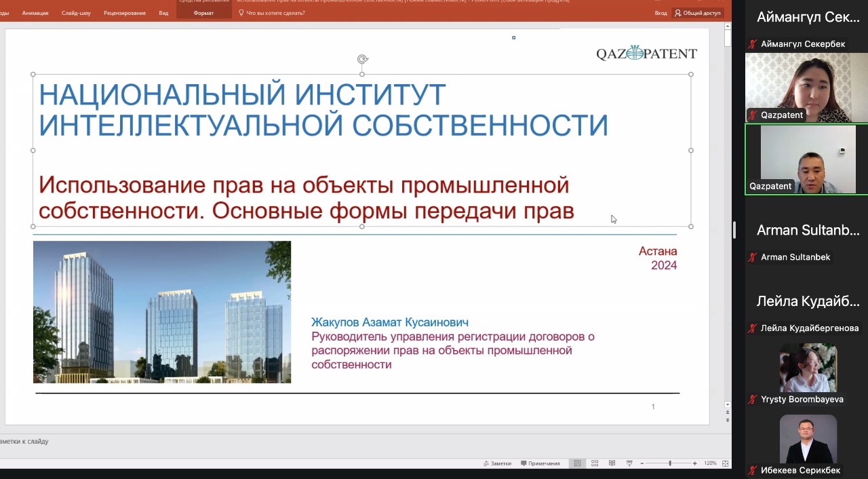Click the zoom out minus icon
This screenshot has height=479, width=868.
click(642, 463)
